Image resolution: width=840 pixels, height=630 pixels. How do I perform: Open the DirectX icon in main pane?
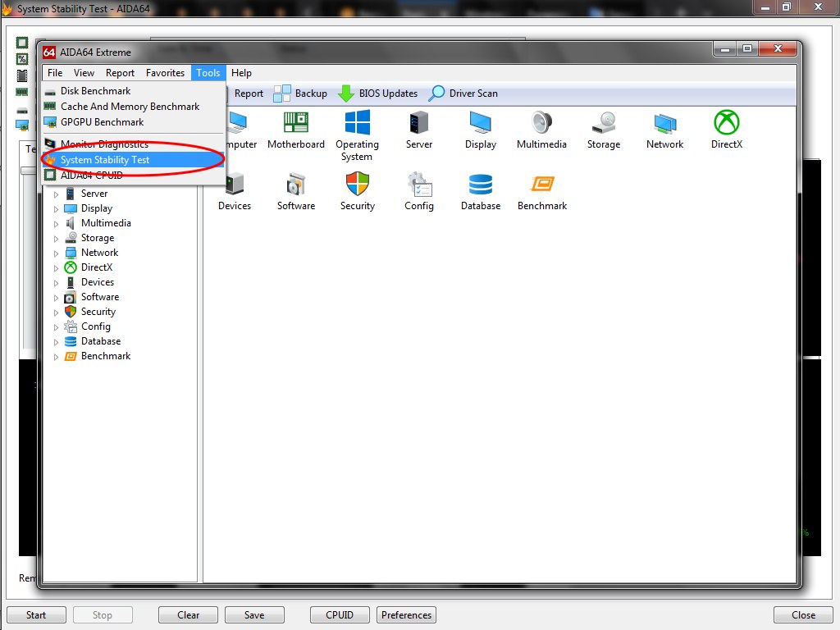pyautogui.click(x=727, y=130)
